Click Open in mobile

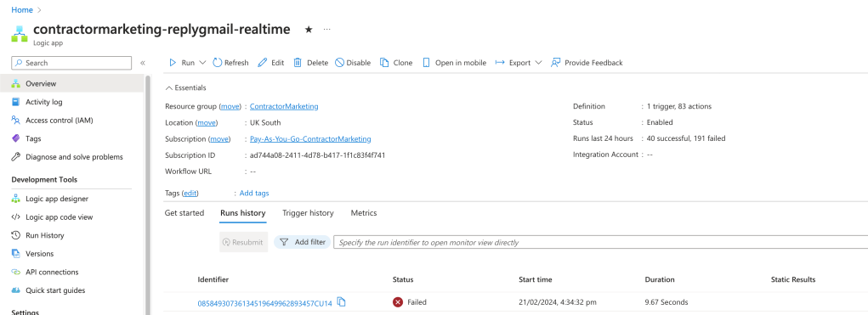[x=454, y=63]
